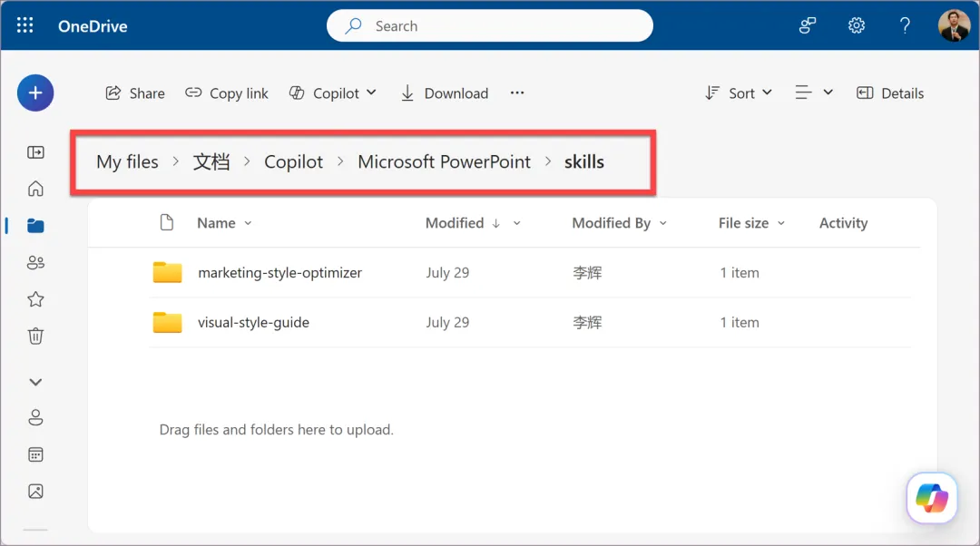The image size is (980, 546).
Task: Open the view options layout dropdown
Action: point(814,93)
